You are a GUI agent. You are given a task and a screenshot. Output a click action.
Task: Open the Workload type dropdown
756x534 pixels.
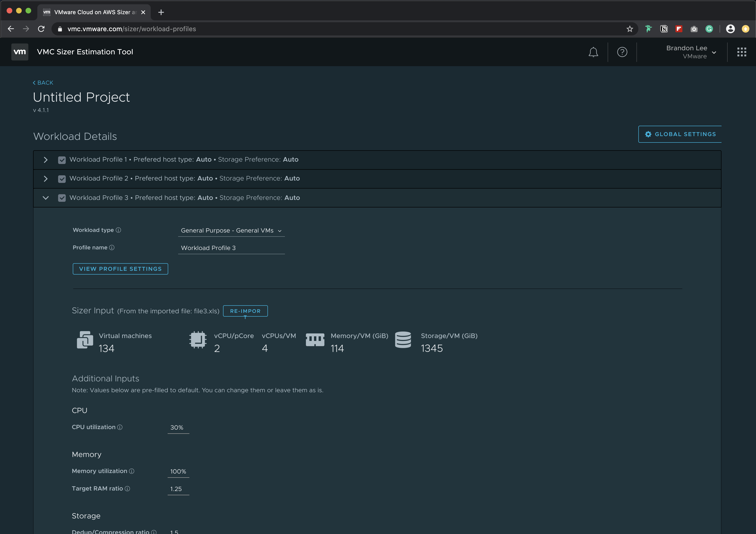point(231,230)
